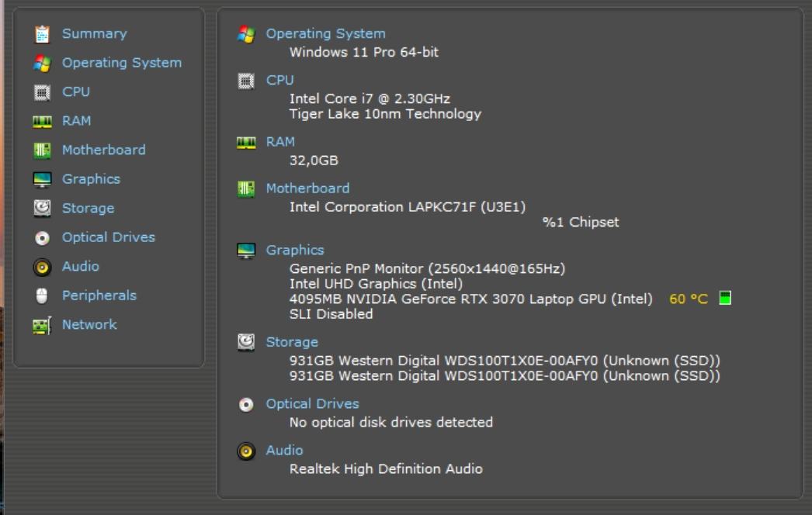Click the CPU chip icon in sidebar
This screenshot has height=515, width=812.
pos(42,92)
